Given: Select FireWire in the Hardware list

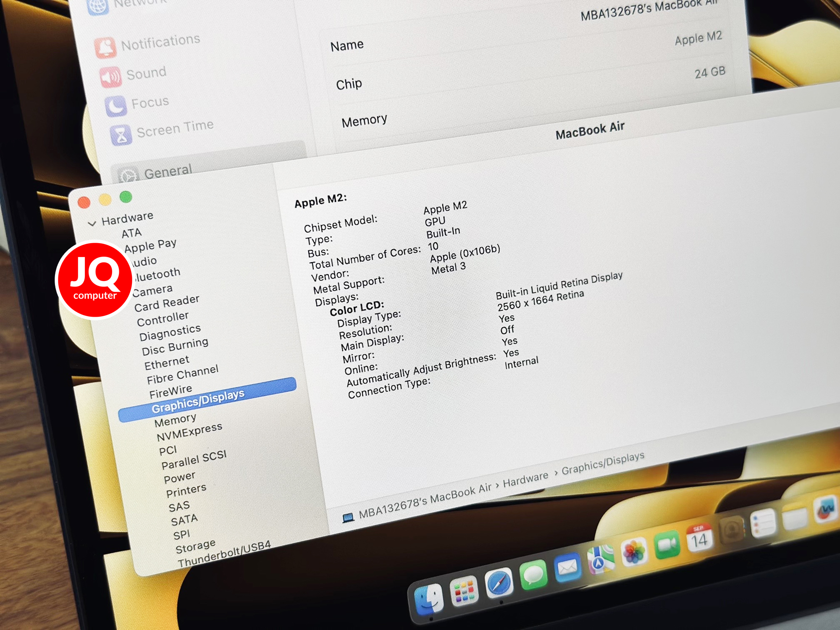Looking at the screenshot, I should 171,391.
